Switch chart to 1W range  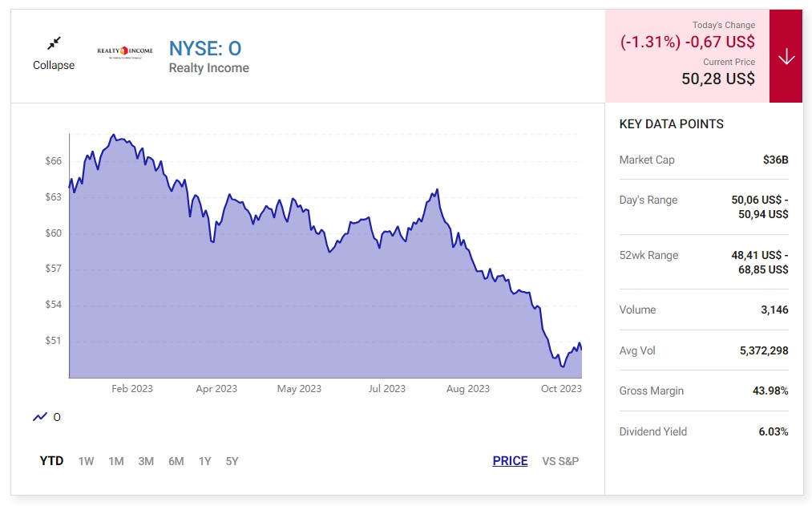pyautogui.click(x=86, y=461)
